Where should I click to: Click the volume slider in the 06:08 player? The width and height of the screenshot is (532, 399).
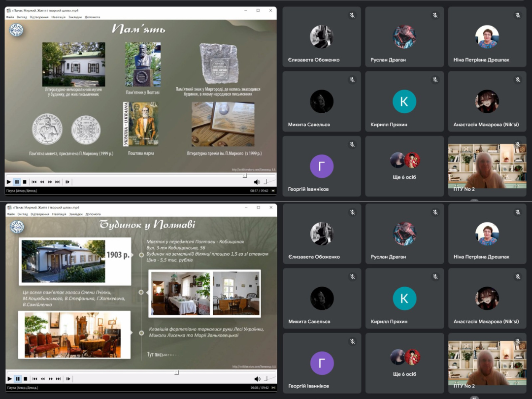pyautogui.click(x=269, y=379)
